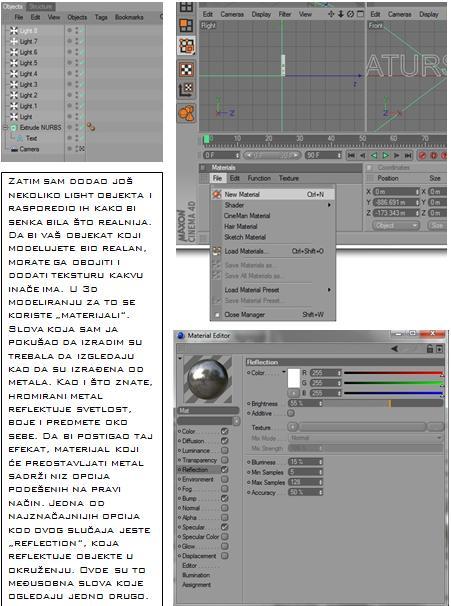
Task: Click the back arrow in Material Editor header
Action: pyautogui.click(x=394, y=349)
